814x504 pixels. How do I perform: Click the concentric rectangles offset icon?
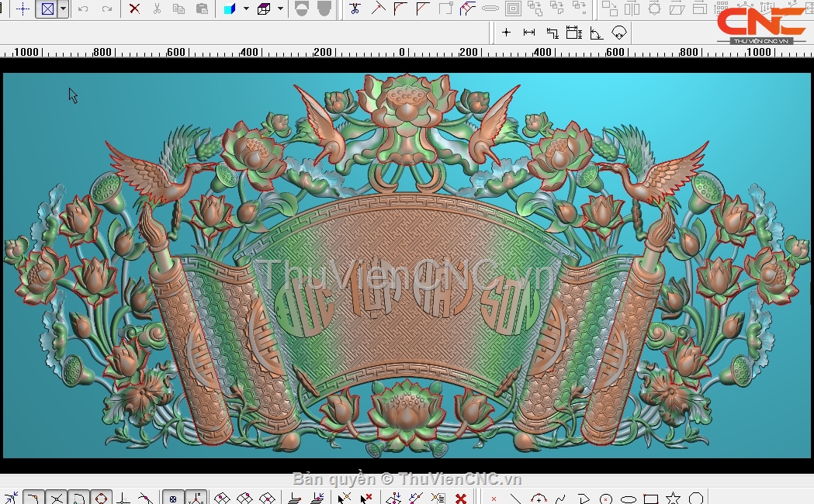pos(512,9)
